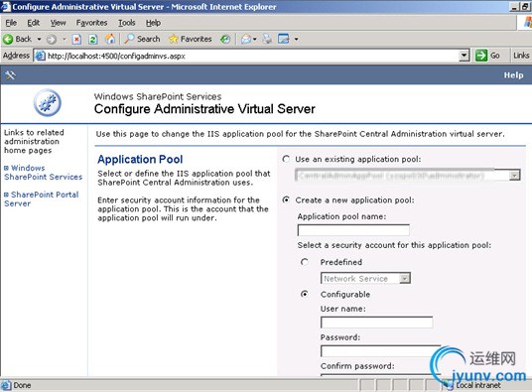Image resolution: width=532 pixels, height=392 pixels.
Task: Open the Tools menu
Action: click(127, 23)
